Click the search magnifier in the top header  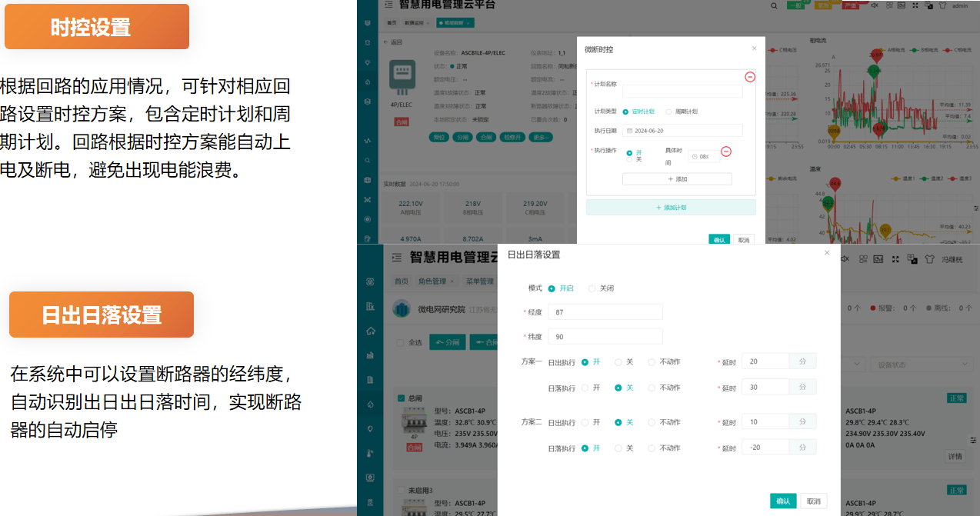[774, 5]
